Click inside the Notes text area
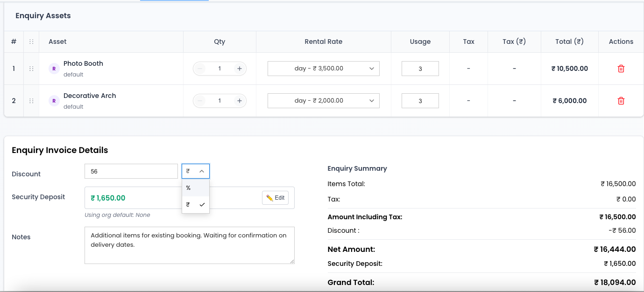 (x=189, y=245)
